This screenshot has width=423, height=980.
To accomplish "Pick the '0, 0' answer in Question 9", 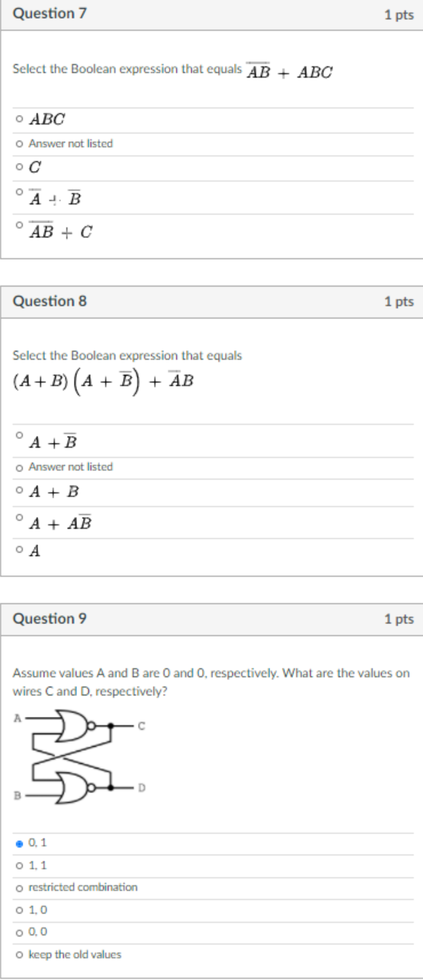I will (20, 932).
